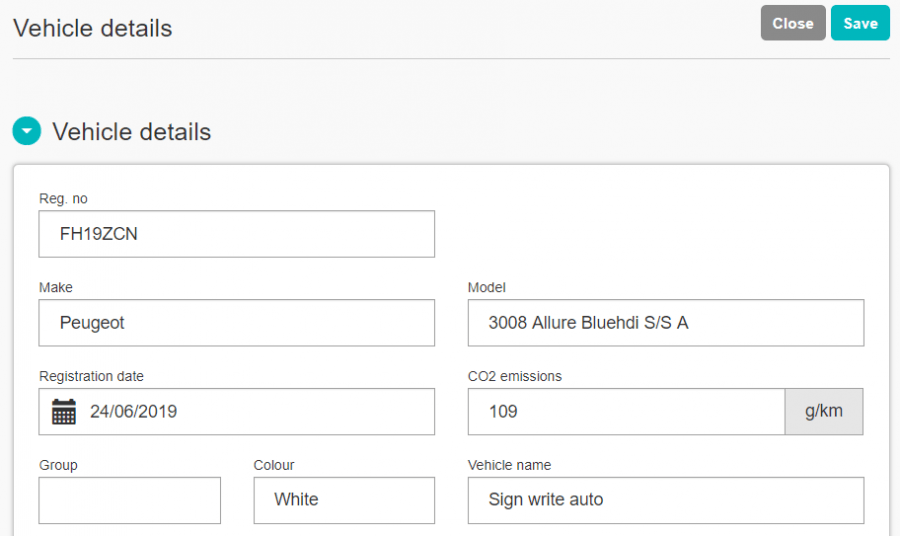Open the registration date calendar picker
The width and height of the screenshot is (900, 536).
coord(64,411)
